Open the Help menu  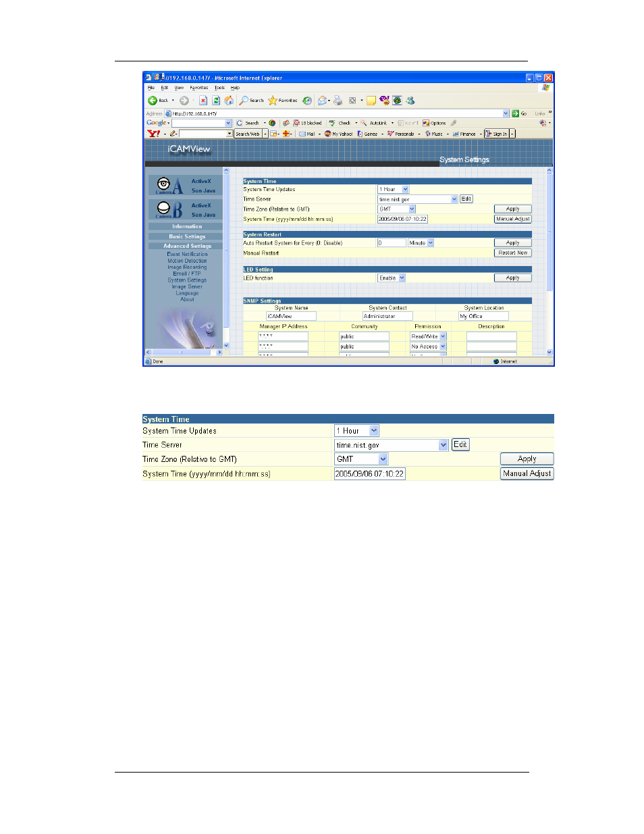point(235,88)
